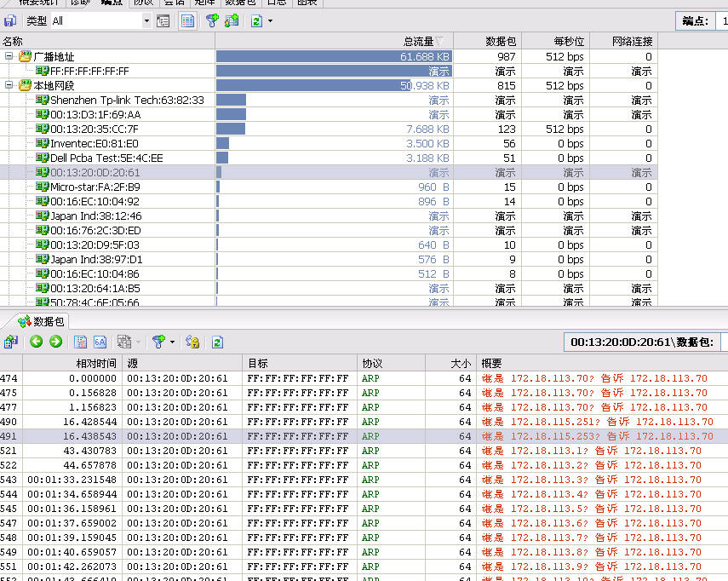Image resolution: width=728 pixels, height=581 pixels.
Task: Switch to the 数据包 tab in lower panel
Action: coord(41,321)
